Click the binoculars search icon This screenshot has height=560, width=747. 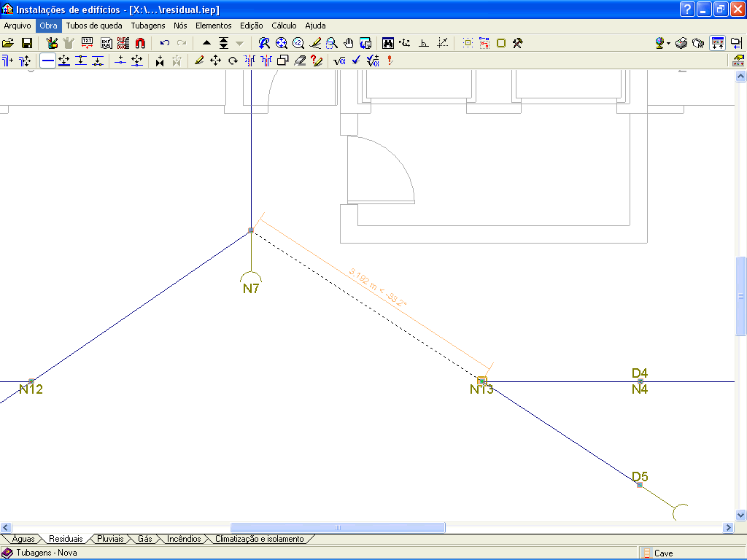(388, 43)
